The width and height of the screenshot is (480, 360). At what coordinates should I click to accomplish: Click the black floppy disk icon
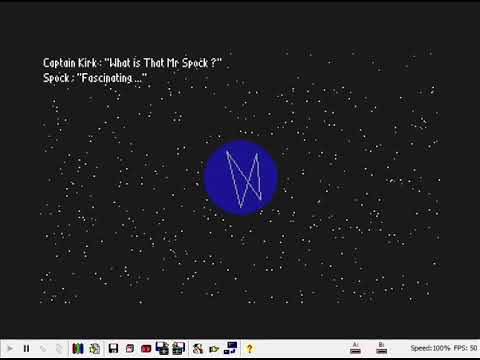(x=113, y=349)
